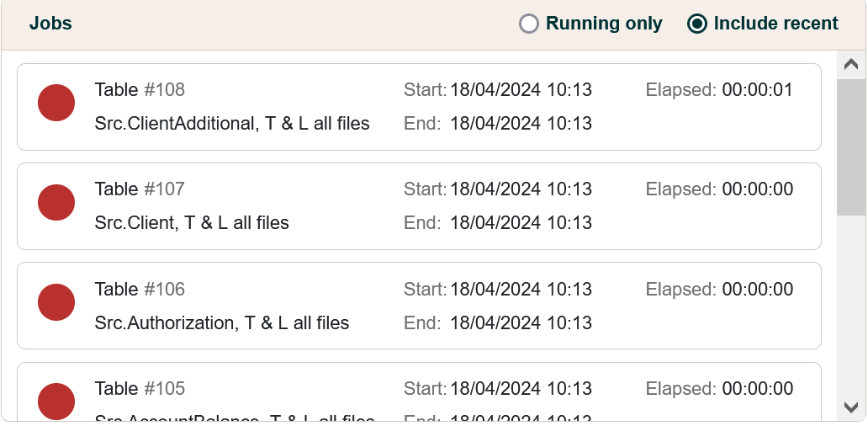Click the Jobs panel heading

click(50, 24)
